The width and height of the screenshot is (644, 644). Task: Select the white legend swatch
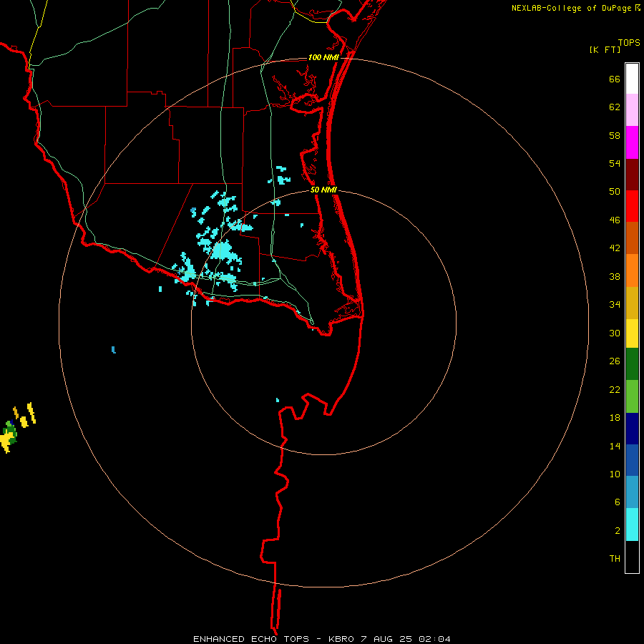[x=632, y=79]
